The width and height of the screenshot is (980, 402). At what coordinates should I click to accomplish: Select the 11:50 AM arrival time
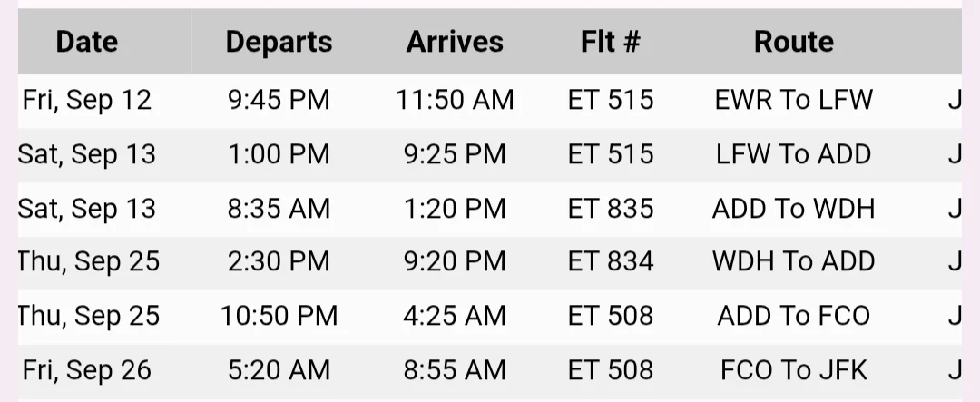pyautogui.click(x=455, y=100)
